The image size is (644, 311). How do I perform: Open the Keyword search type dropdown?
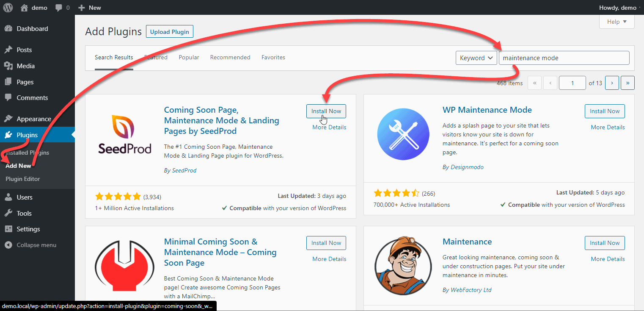(476, 58)
